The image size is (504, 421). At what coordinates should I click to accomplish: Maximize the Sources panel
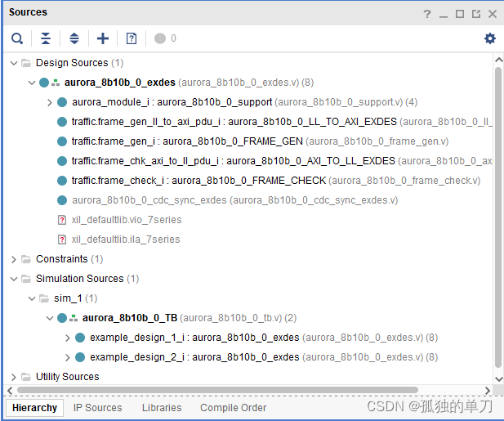click(460, 14)
